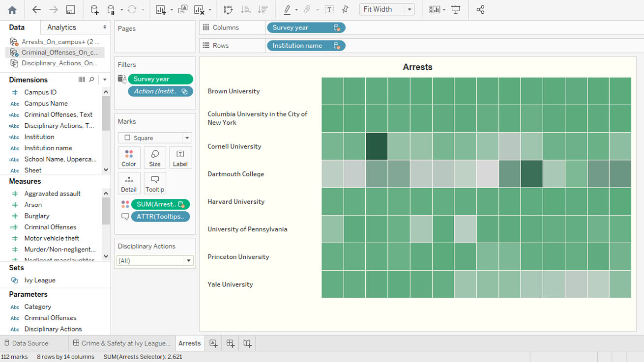This screenshot has width=644, height=362.
Task: Click the Redo forward arrow
Action: tap(54, 9)
